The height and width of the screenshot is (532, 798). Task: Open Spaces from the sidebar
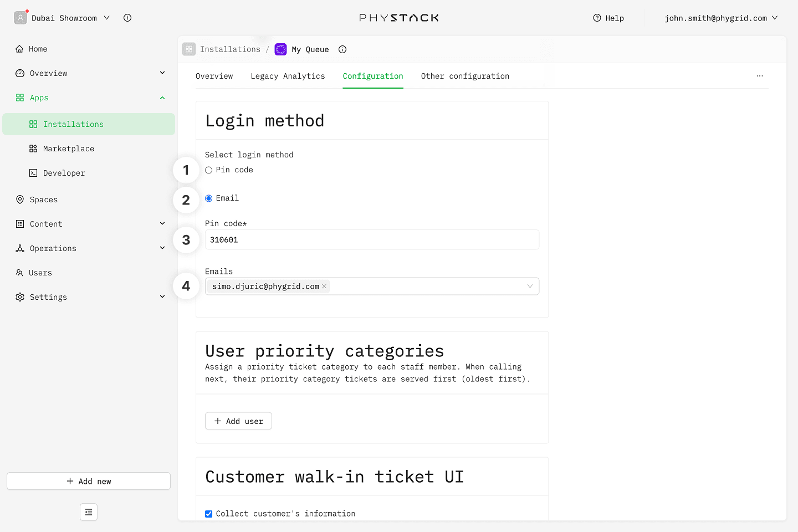(43, 199)
